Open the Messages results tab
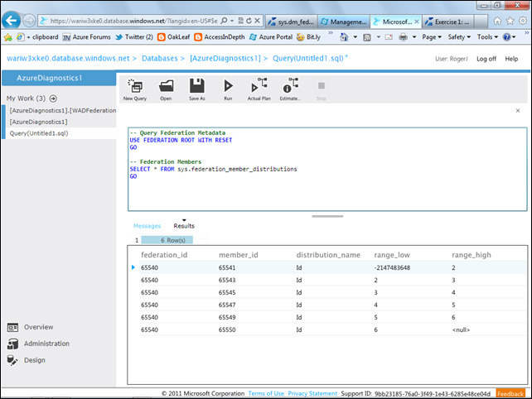The height and width of the screenshot is (399, 532). (147, 226)
